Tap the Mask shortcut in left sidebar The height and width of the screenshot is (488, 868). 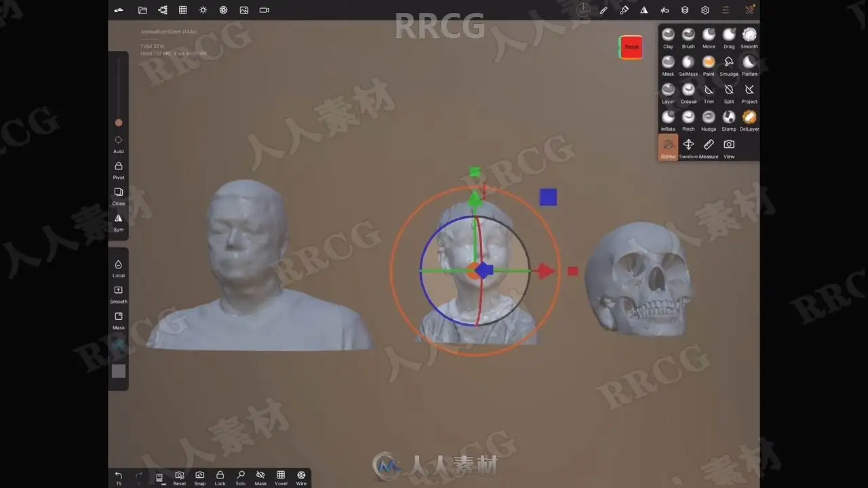[119, 321]
